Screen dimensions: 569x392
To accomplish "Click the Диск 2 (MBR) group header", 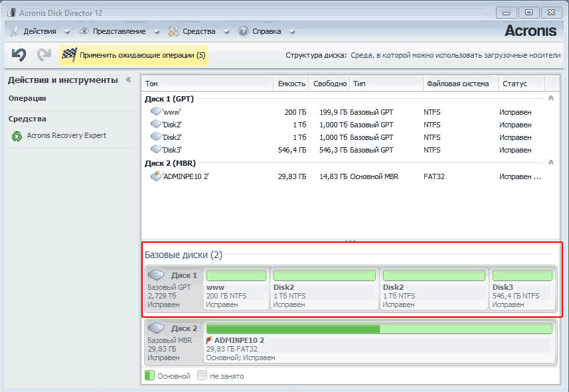I will pyautogui.click(x=170, y=163).
